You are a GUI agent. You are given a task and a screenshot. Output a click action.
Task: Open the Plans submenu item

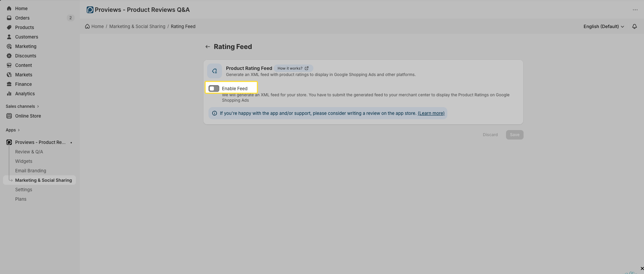click(x=21, y=199)
